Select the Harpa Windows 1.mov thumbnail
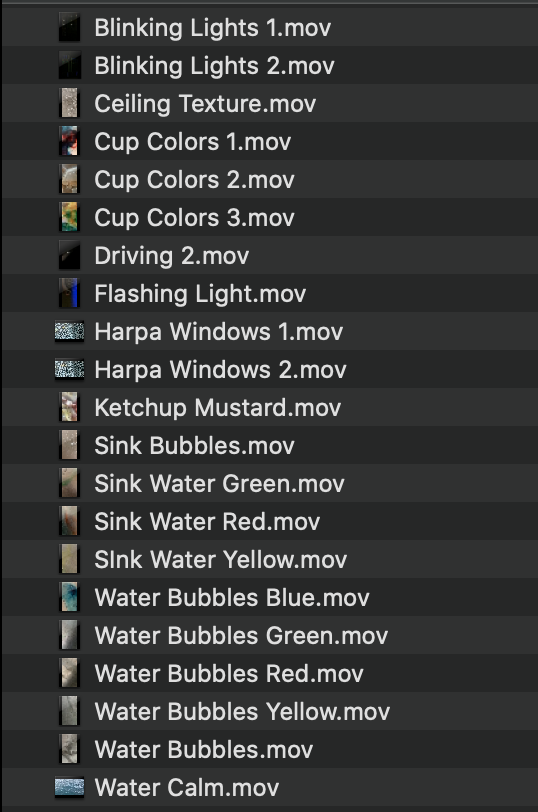 (x=69, y=331)
